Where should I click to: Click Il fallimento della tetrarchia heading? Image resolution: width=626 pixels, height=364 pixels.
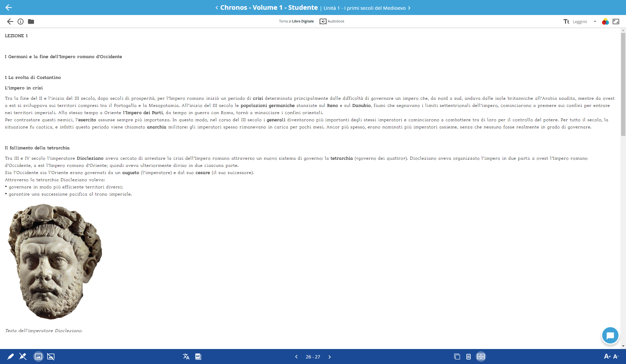(x=37, y=148)
